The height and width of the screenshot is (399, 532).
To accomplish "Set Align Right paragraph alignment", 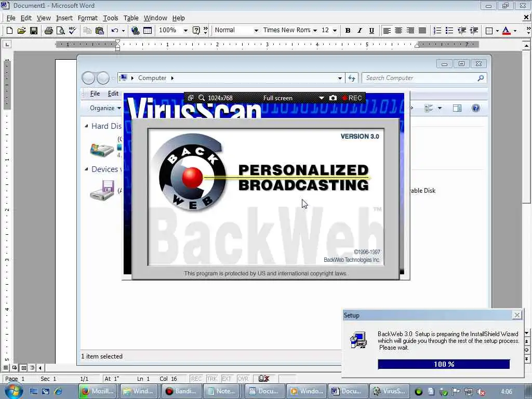I will point(410,31).
